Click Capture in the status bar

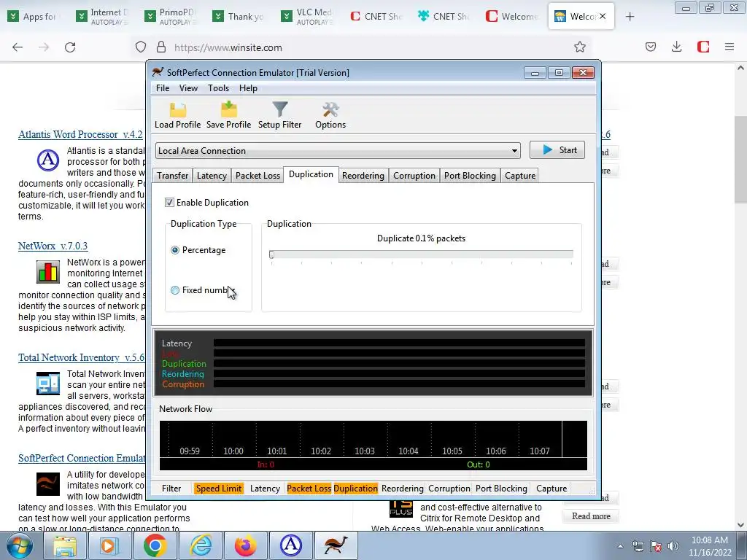click(551, 489)
